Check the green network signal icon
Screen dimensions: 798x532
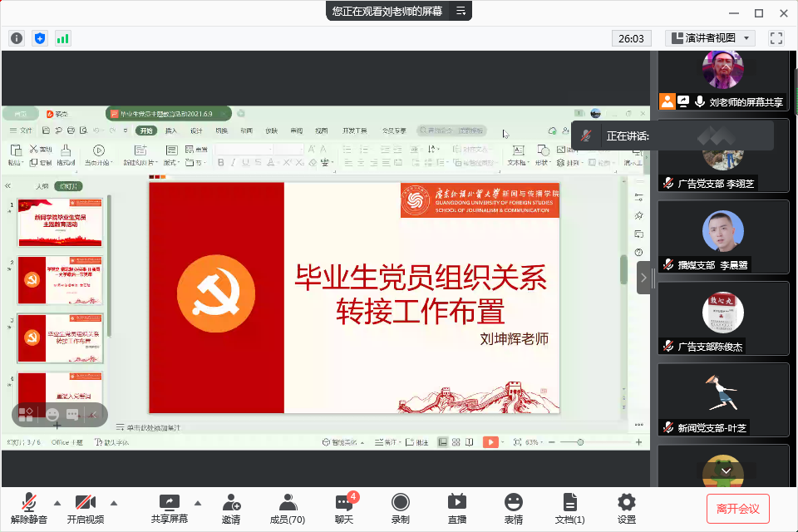pos(63,38)
